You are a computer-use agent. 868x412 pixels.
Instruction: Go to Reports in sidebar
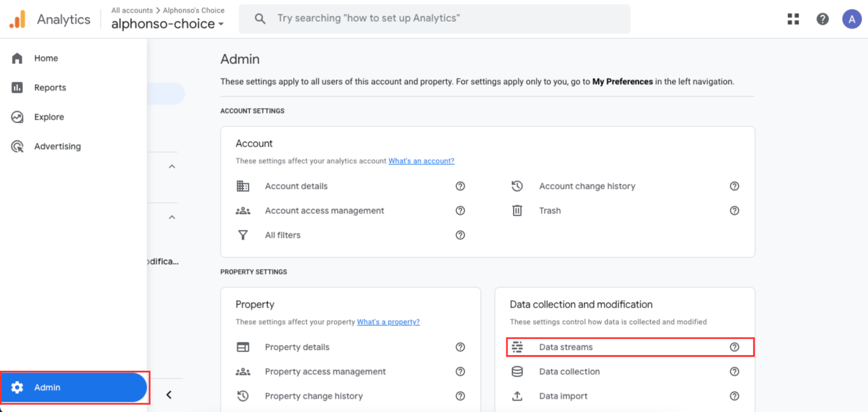50,88
